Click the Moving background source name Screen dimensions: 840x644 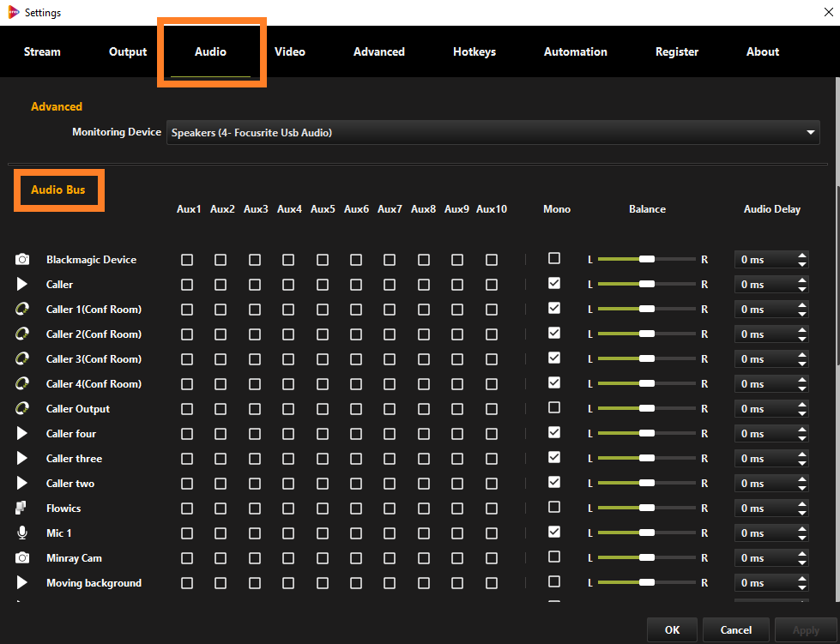coord(94,583)
